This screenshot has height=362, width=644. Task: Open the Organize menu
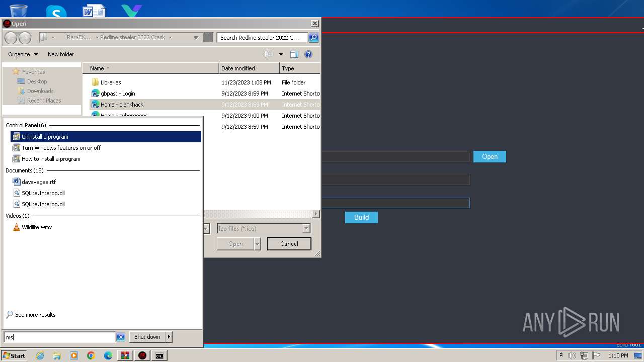click(23, 54)
